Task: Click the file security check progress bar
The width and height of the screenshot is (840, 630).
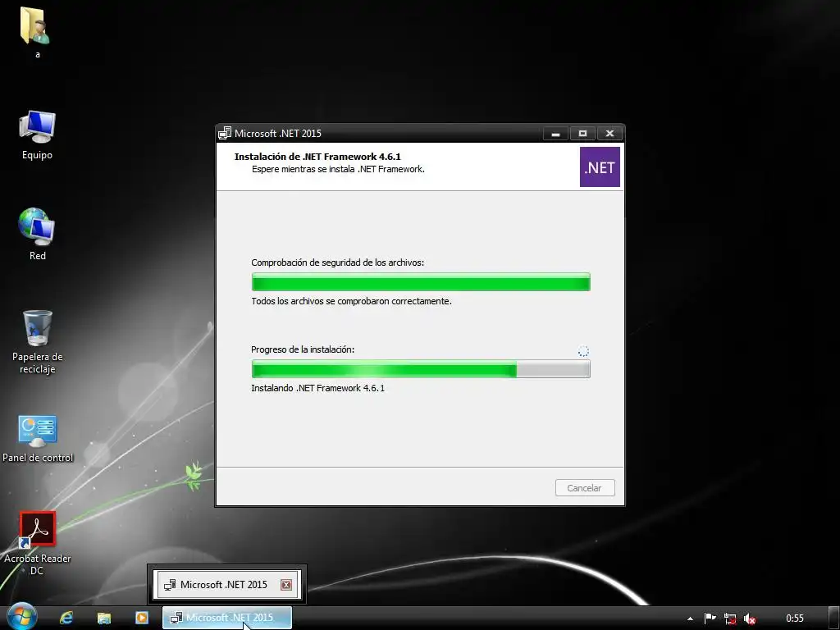Action: pyautogui.click(x=421, y=282)
